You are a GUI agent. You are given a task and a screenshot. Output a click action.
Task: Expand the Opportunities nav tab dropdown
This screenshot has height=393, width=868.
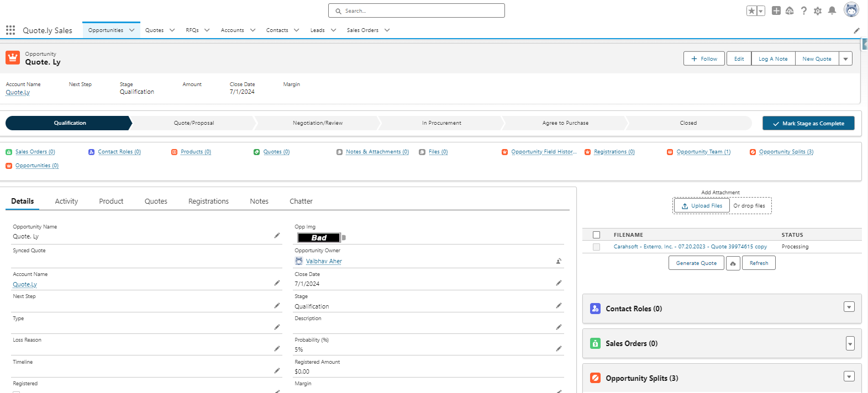pos(131,30)
